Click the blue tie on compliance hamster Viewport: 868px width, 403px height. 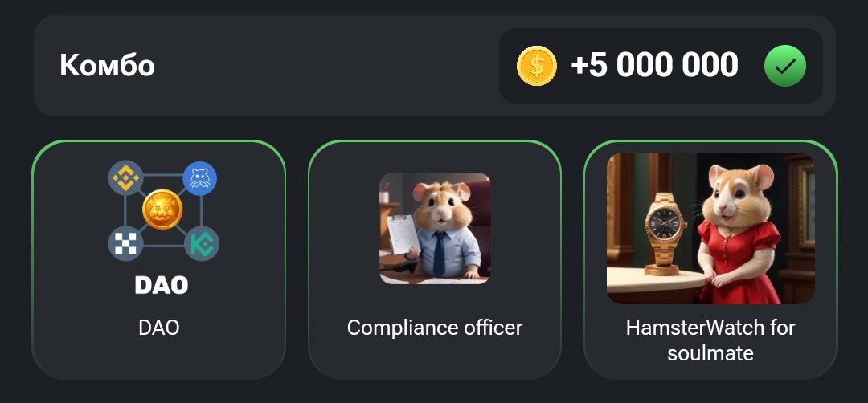point(439,254)
